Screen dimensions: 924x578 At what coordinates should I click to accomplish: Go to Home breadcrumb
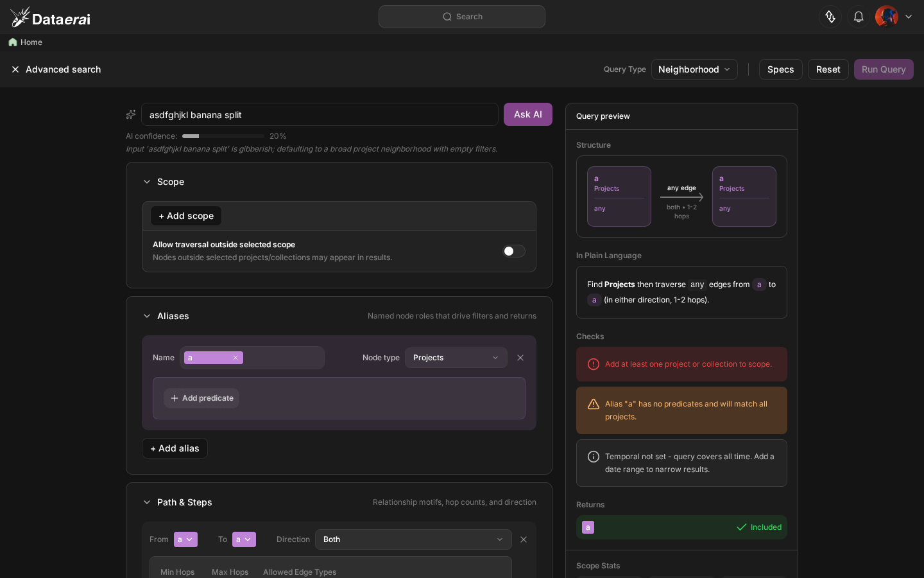coord(31,42)
